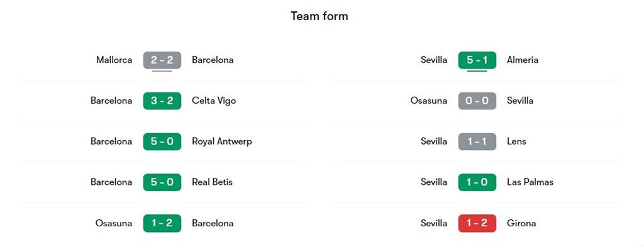Open the Lens team link
Screen dimensions: 644x247
516,141
